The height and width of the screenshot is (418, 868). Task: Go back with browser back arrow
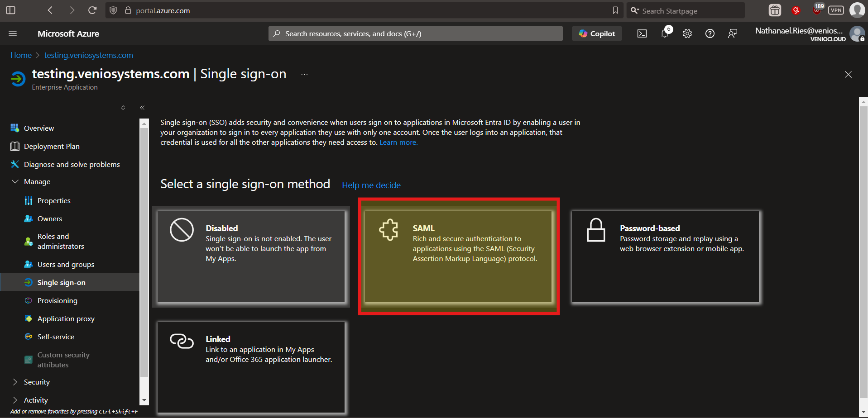tap(50, 10)
